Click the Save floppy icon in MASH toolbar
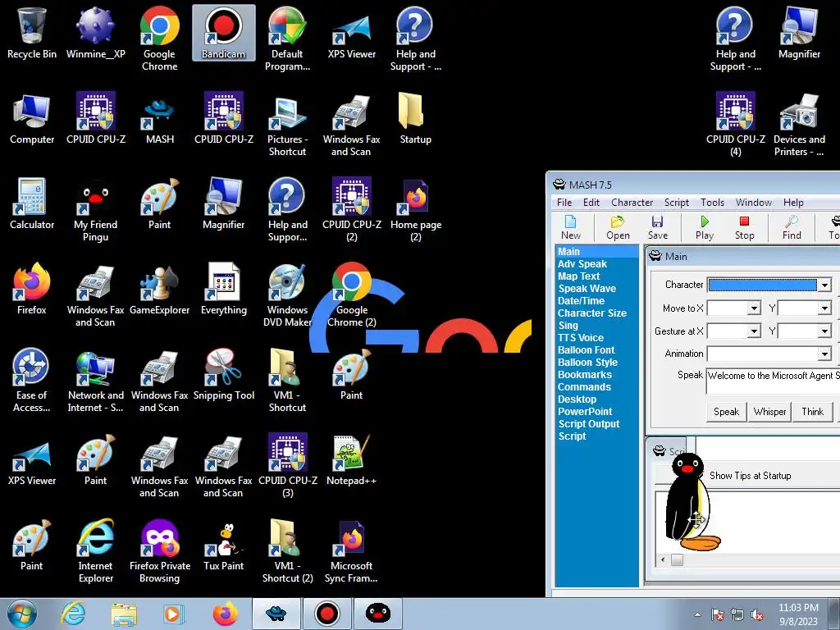 tap(657, 227)
